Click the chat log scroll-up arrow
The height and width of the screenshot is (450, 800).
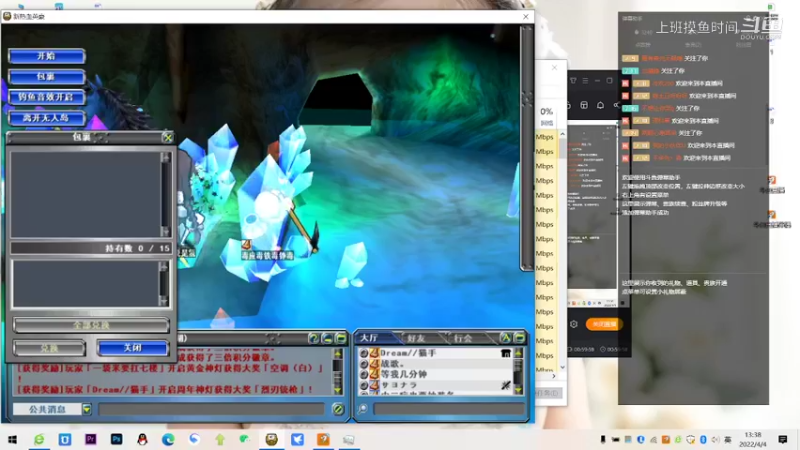(x=337, y=354)
